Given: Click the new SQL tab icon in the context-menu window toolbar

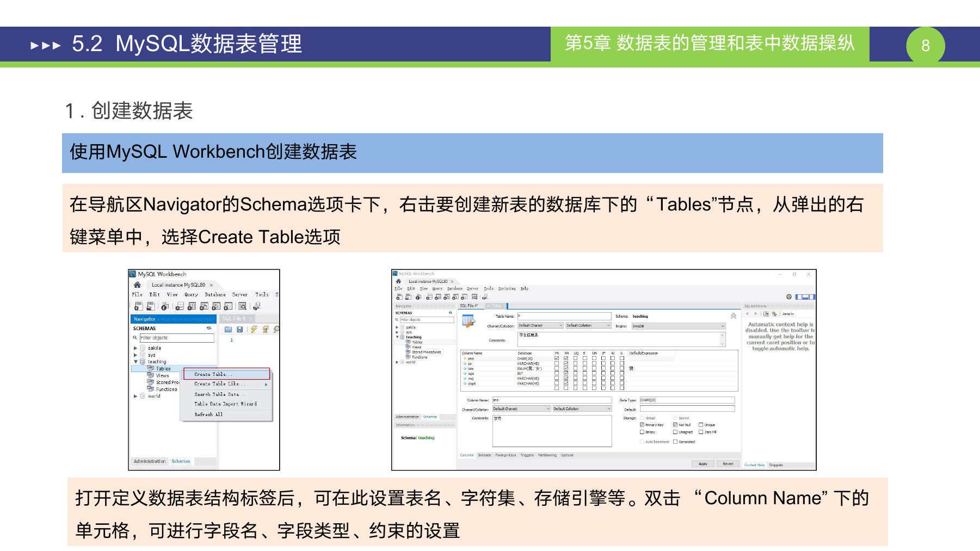Looking at the screenshot, I should point(139,306).
